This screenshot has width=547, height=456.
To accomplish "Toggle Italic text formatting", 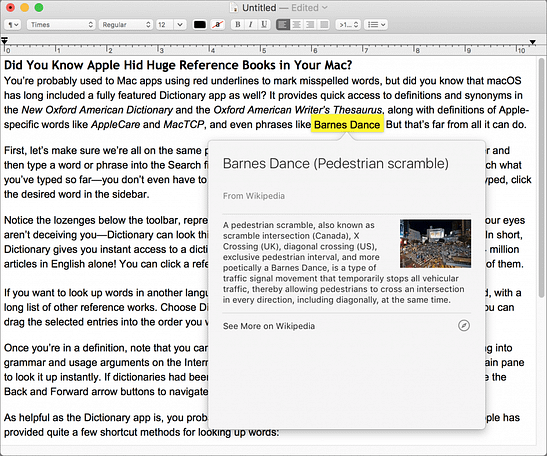I will click(250, 24).
